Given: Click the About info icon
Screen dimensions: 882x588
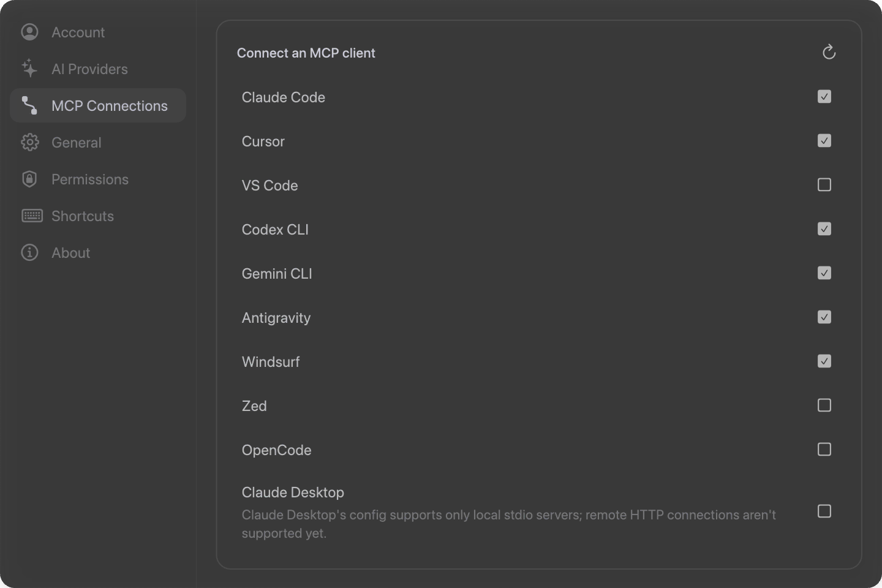Looking at the screenshot, I should point(29,252).
